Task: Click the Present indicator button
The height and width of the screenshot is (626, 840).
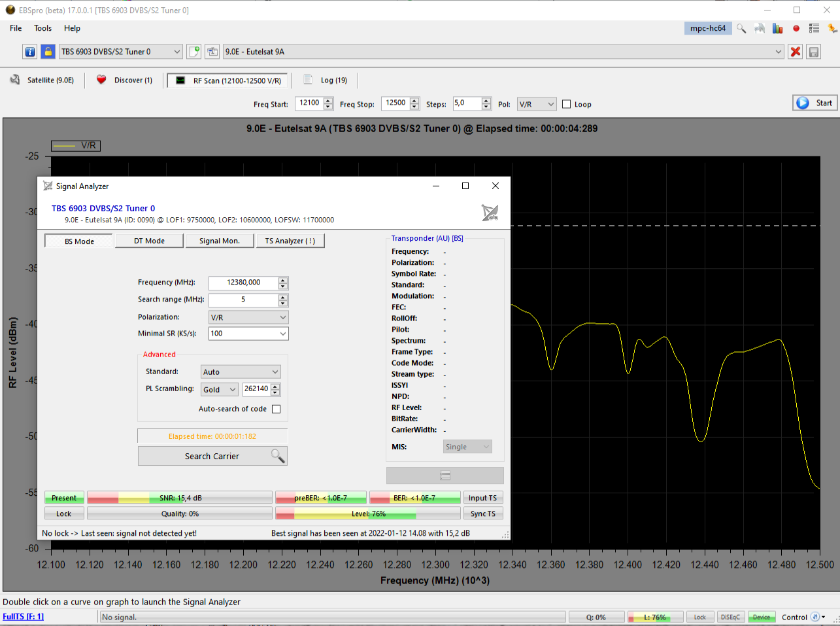Action: [x=64, y=498]
